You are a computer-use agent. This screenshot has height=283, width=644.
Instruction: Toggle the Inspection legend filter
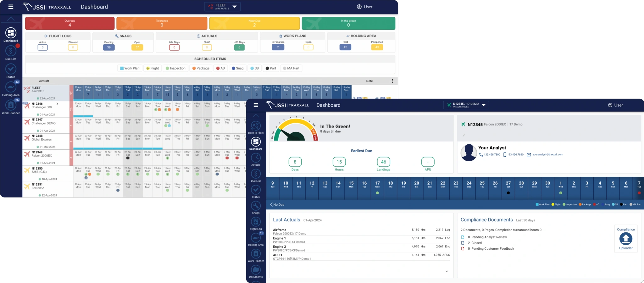point(175,68)
